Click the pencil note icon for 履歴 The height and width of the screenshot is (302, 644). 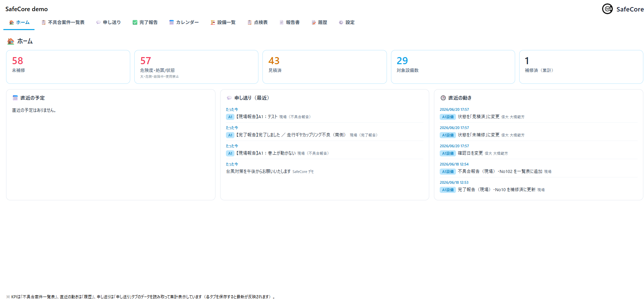[x=314, y=22]
